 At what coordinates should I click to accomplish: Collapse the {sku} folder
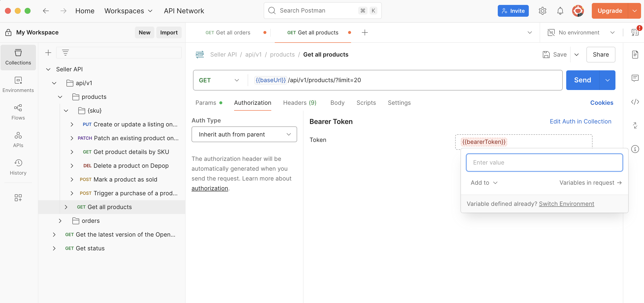pos(66,110)
